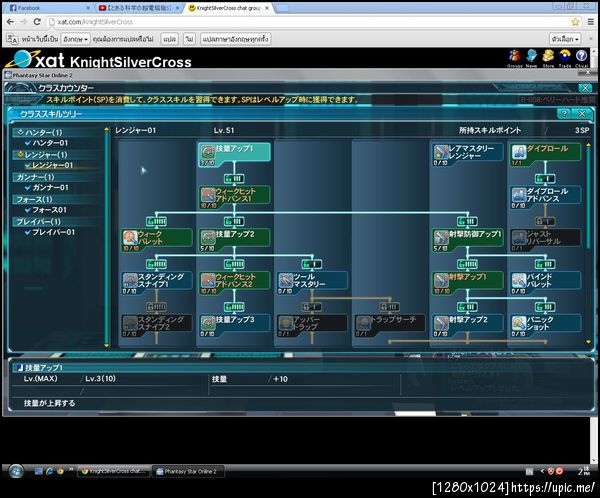Select the ウィークヒットアドバンス1 skill

point(234,195)
